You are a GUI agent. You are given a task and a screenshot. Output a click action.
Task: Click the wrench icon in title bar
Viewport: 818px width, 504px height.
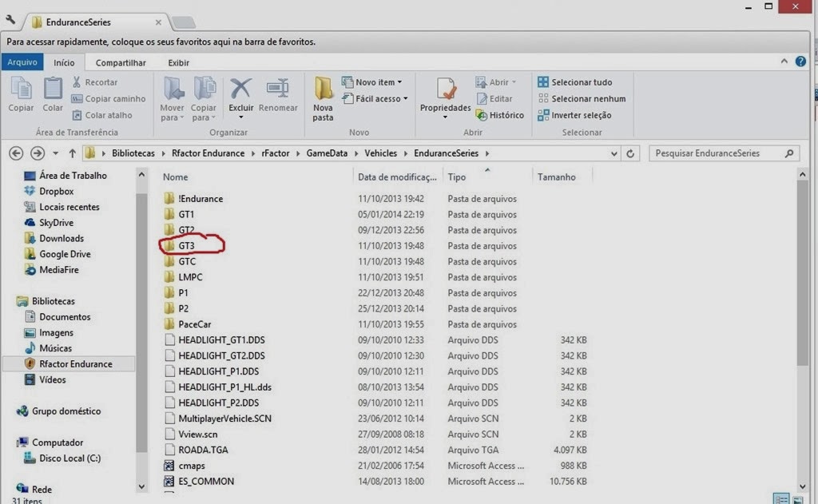coord(10,20)
